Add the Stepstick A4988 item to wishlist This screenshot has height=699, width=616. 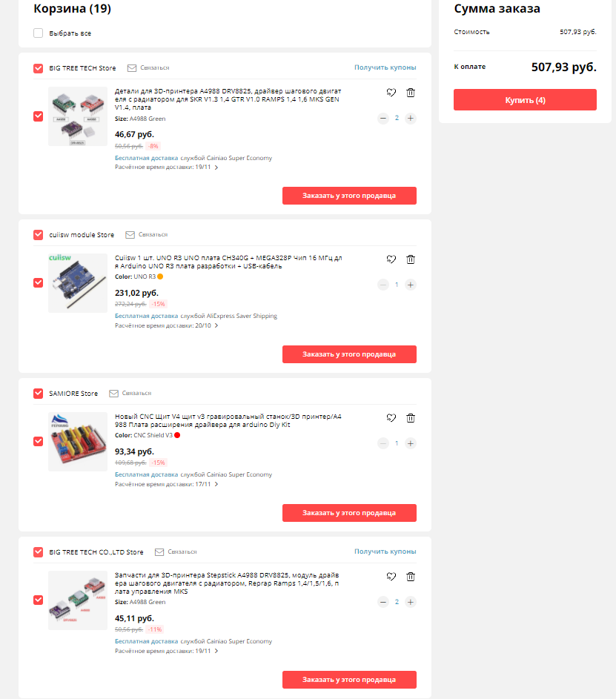391,577
